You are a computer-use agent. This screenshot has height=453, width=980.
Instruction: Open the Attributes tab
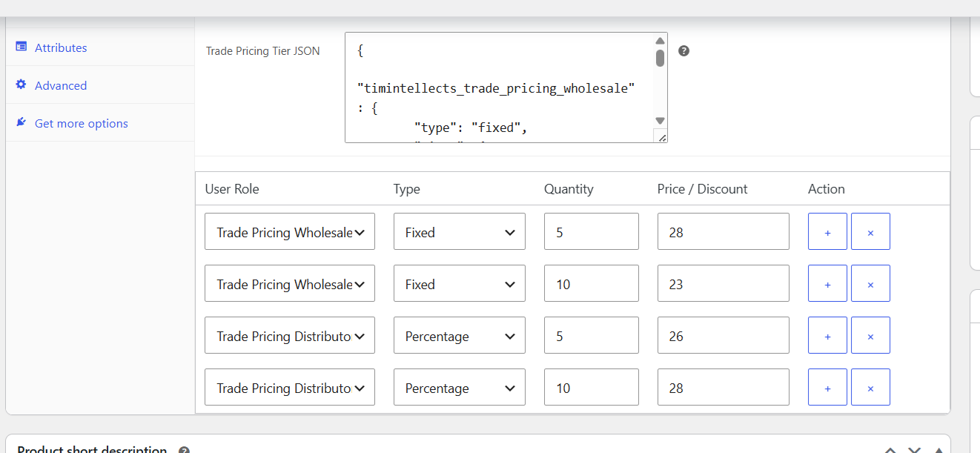click(61, 47)
